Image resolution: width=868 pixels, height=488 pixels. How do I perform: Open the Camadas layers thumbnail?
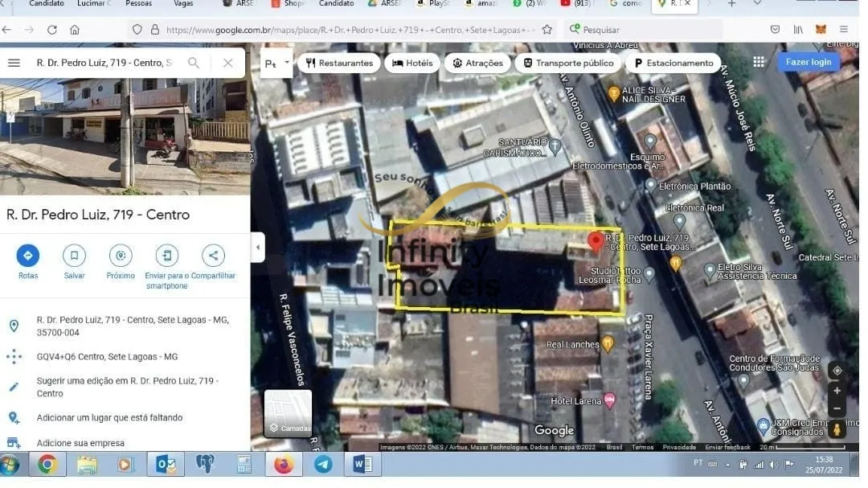[288, 414]
